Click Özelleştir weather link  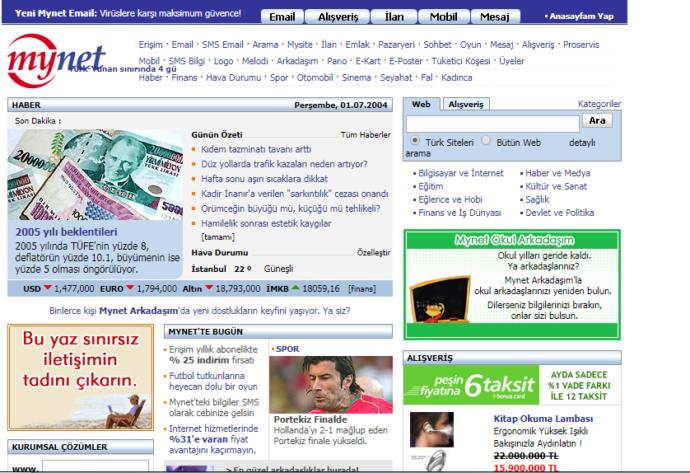tap(373, 253)
